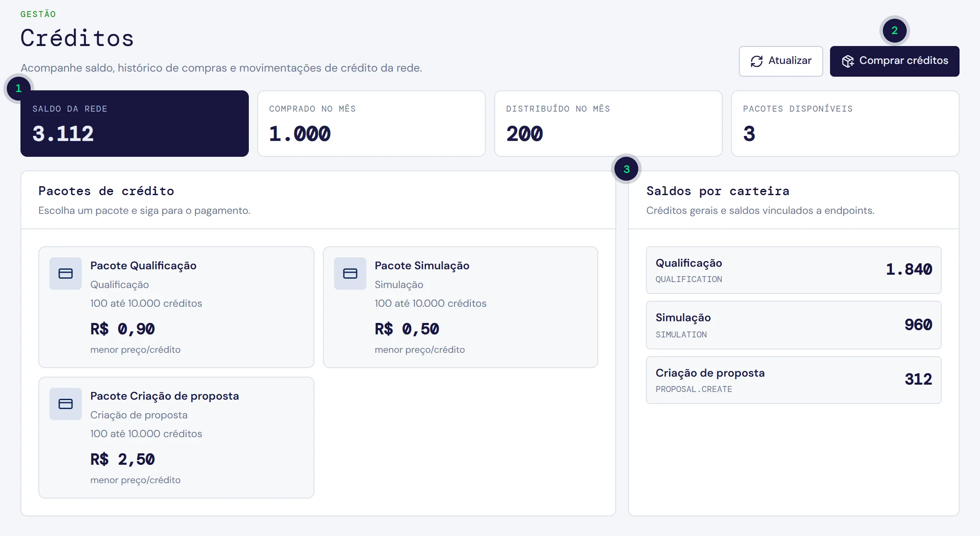Click the value 1.000 under Comprado no Mês
Viewport: 980px width, 536px height.
click(300, 134)
